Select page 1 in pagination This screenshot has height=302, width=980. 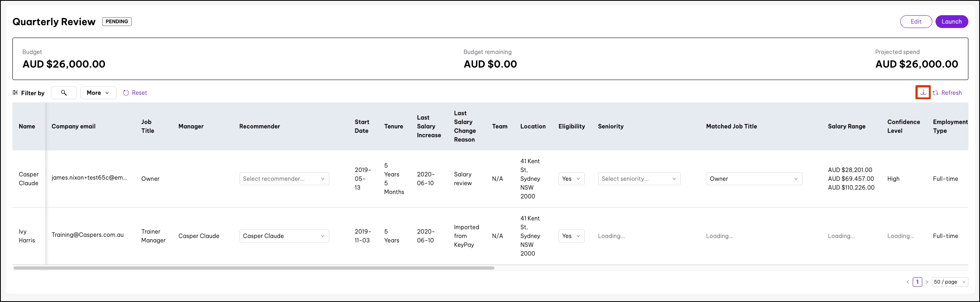tap(917, 282)
